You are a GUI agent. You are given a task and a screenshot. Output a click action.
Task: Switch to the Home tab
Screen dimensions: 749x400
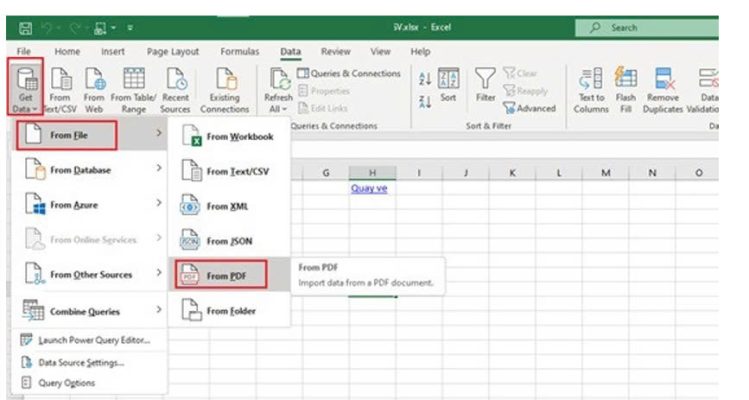tap(67, 52)
